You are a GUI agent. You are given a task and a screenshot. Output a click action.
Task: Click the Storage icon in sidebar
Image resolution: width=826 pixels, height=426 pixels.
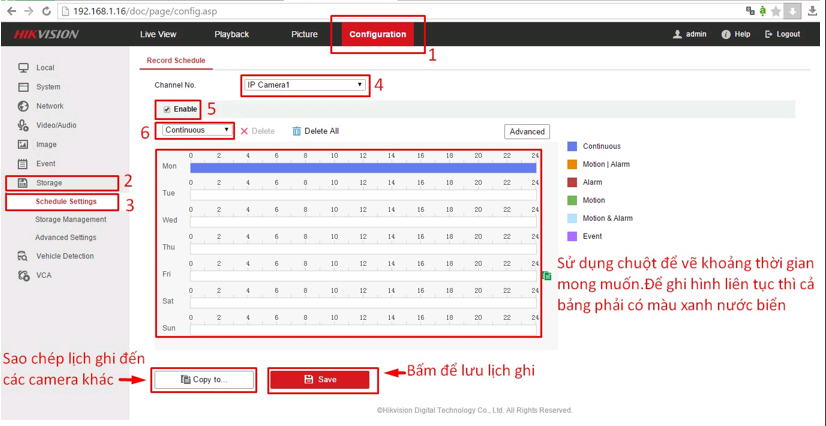pos(22,183)
